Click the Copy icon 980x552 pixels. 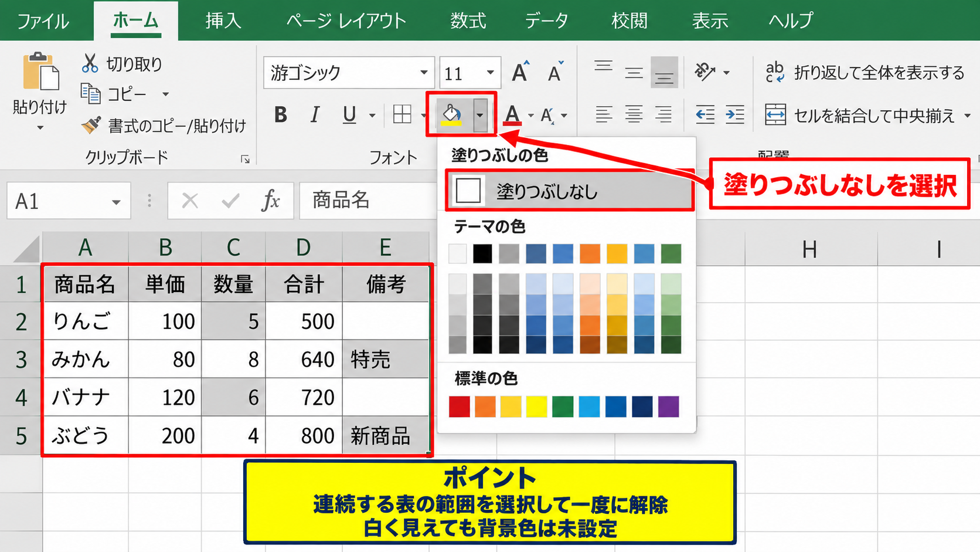[x=90, y=93]
